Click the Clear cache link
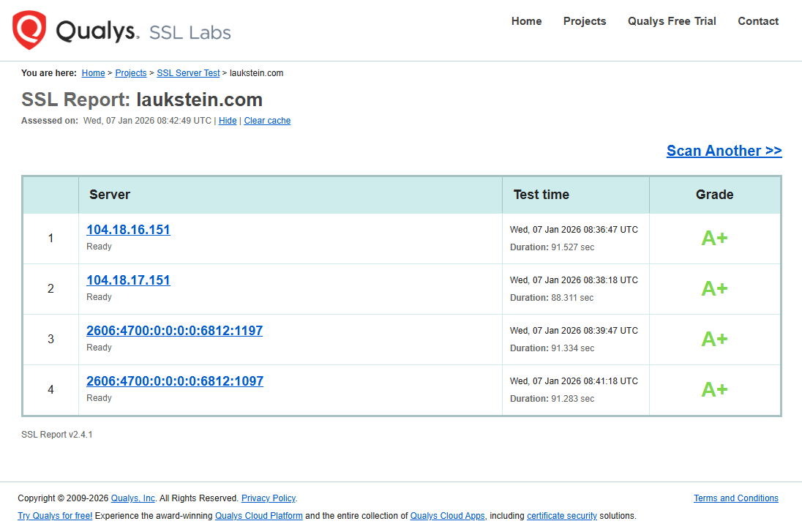 point(267,121)
